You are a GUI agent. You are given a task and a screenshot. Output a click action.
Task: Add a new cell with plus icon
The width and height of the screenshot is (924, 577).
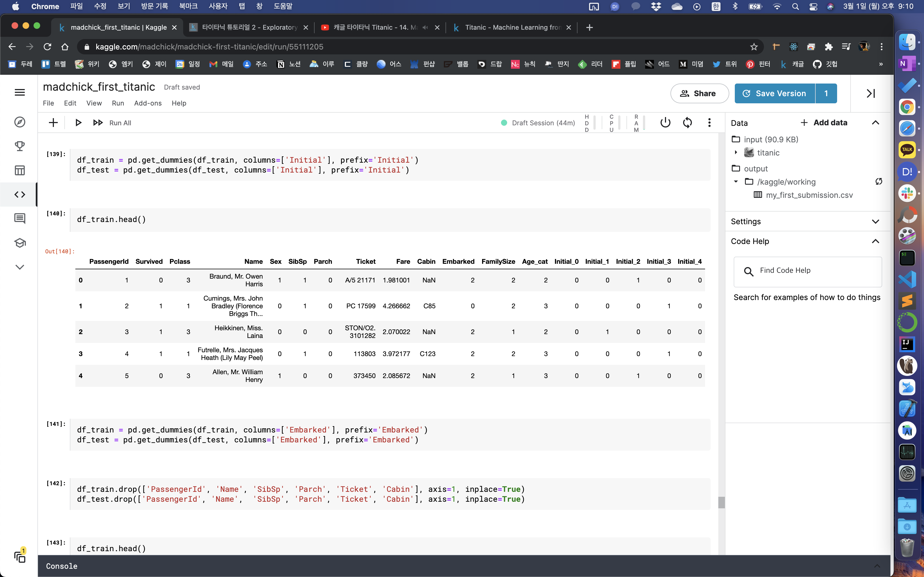[53, 123]
